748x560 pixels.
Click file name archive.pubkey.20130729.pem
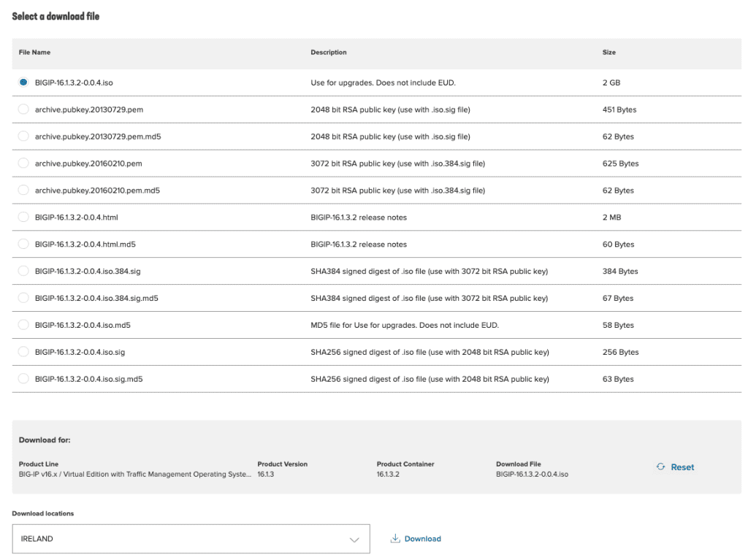tap(88, 110)
